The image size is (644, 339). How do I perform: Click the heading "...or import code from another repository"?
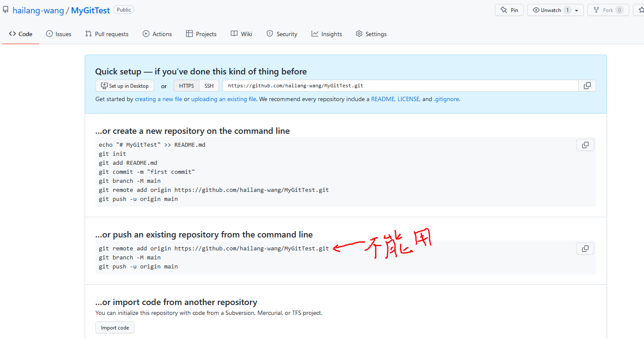click(x=176, y=302)
